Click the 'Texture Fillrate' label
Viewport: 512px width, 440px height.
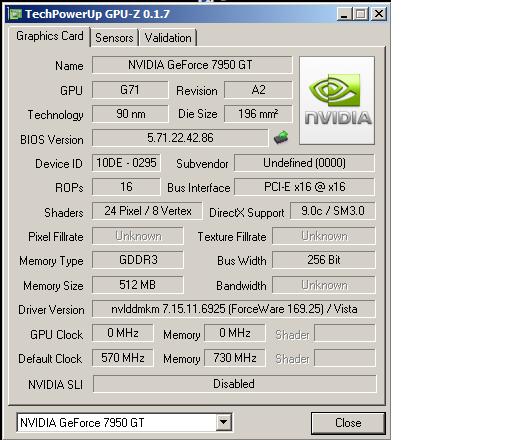[232, 237]
